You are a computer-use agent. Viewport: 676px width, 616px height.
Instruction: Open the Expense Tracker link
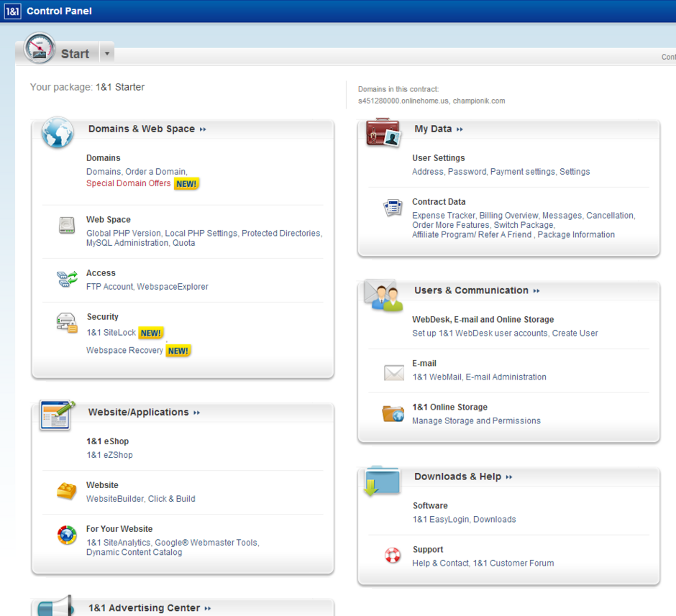tap(444, 216)
